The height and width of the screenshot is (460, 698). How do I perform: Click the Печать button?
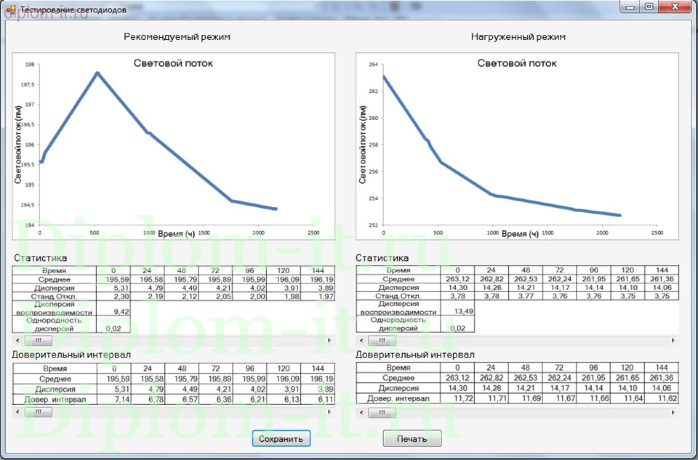click(x=412, y=438)
